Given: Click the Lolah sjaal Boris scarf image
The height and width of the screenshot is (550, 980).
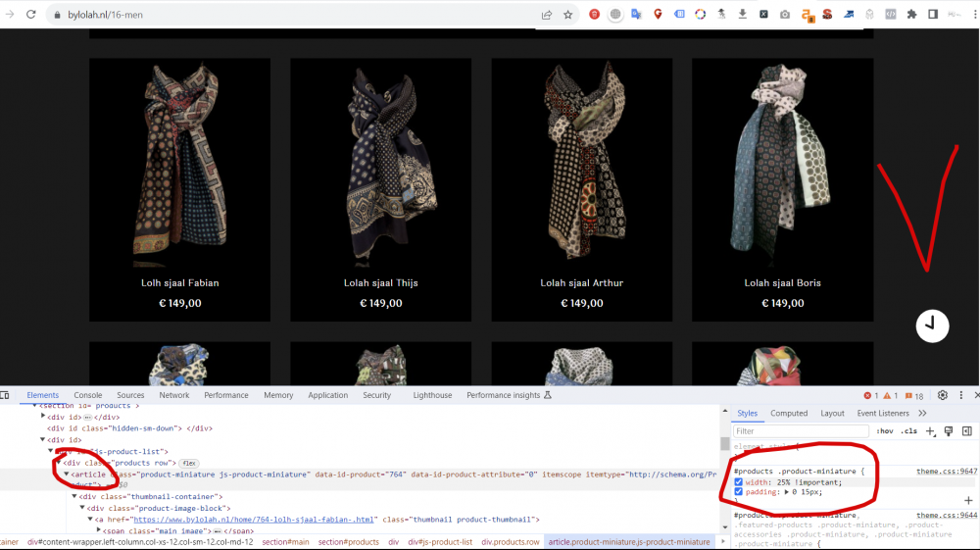Looking at the screenshot, I should pyautogui.click(x=782, y=164).
